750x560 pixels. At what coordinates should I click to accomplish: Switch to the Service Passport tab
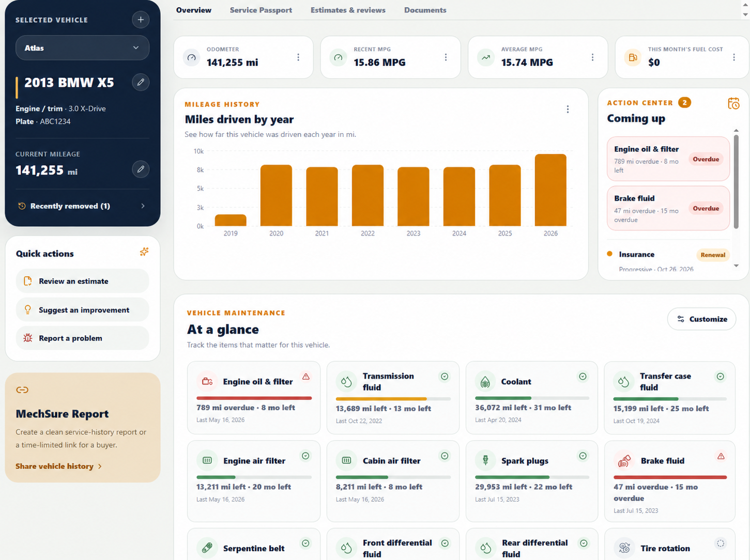[x=261, y=10]
